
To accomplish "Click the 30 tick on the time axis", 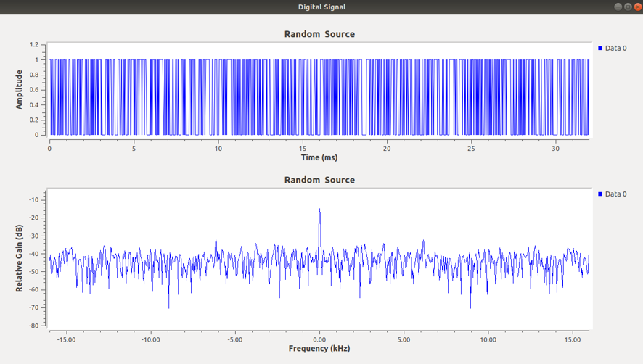I will (555, 149).
